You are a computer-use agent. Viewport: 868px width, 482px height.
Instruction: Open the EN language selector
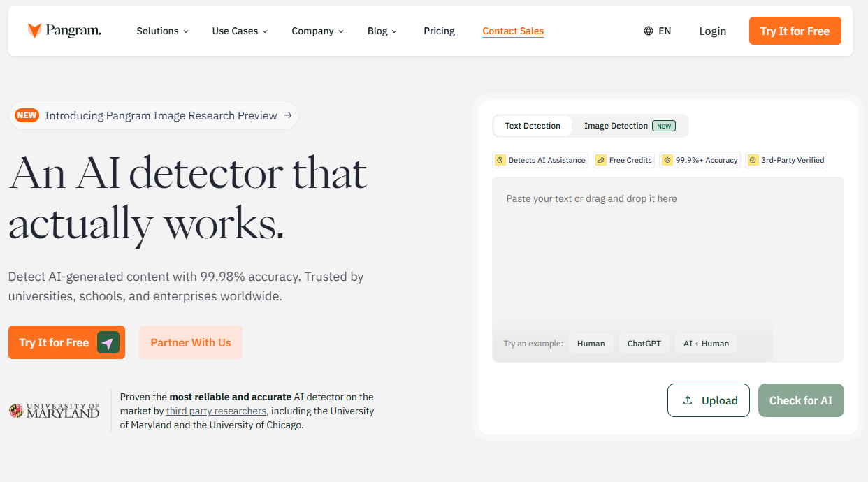[x=658, y=31]
